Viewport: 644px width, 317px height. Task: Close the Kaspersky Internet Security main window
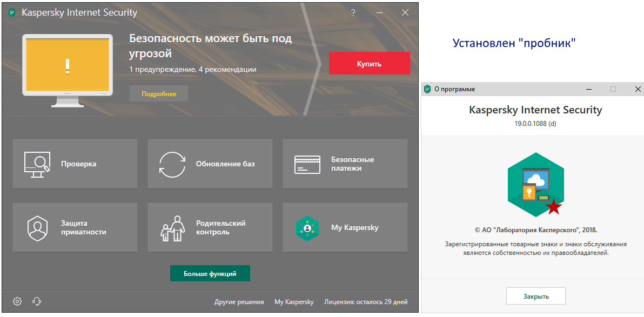(x=405, y=13)
